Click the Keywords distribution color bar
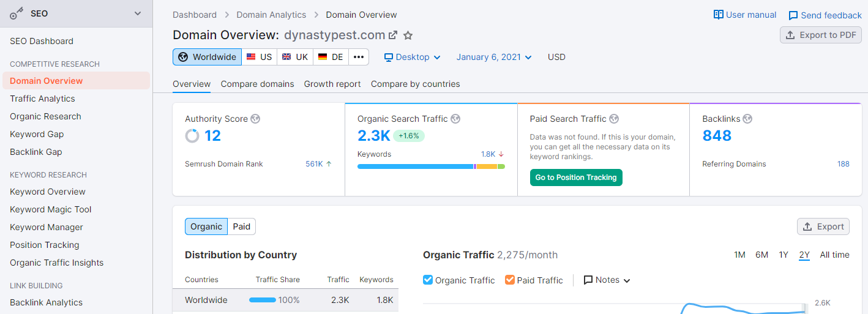 tap(431, 166)
